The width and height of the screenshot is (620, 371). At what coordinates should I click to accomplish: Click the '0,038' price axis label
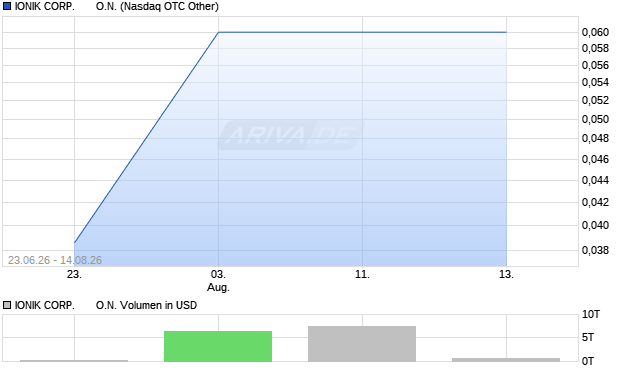click(x=595, y=250)
